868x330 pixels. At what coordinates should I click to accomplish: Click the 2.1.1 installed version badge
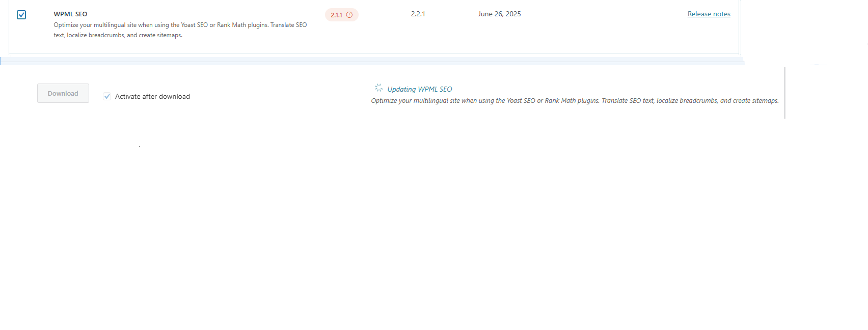click(342, 15)
